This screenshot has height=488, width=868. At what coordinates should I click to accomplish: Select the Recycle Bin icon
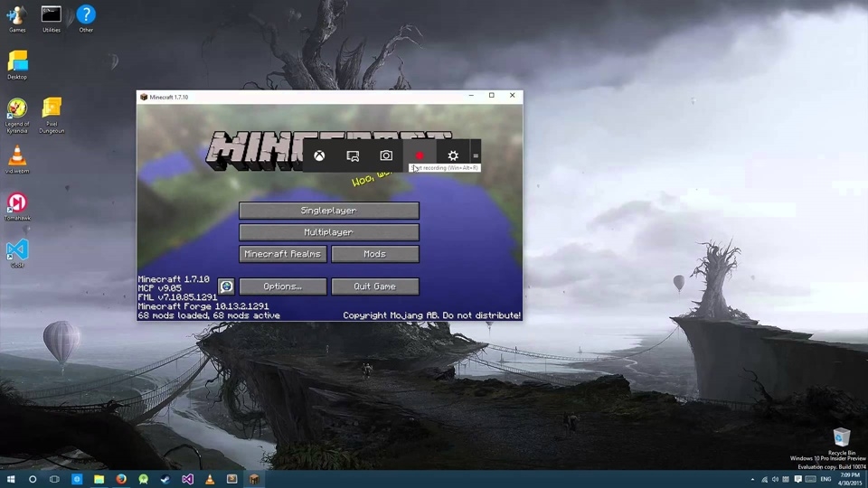[x=842, y=442]
